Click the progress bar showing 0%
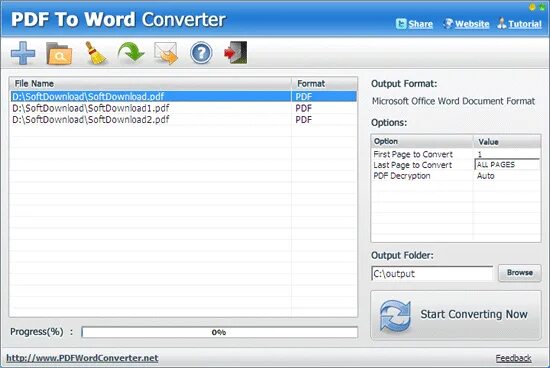 point(220,332)
